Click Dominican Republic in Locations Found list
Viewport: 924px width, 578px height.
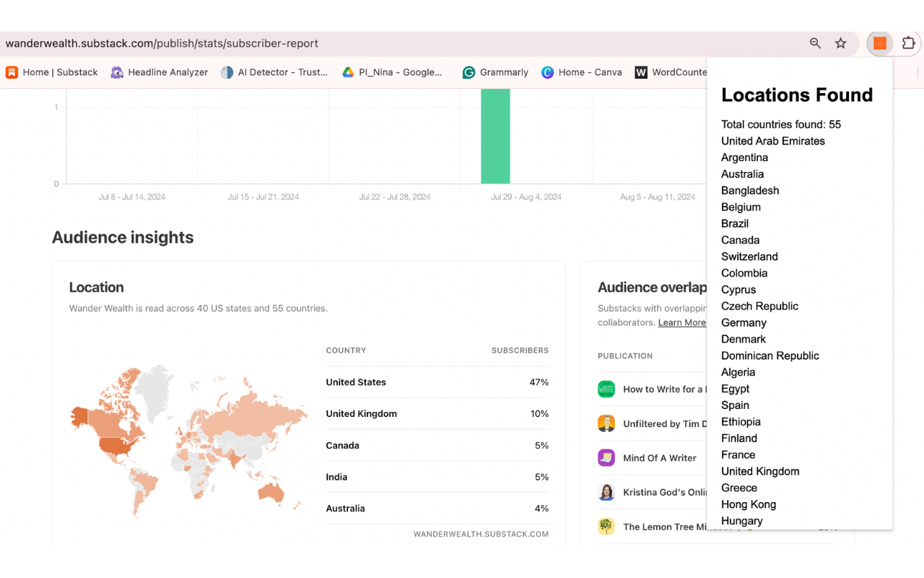pyautogui.click(x=770, y=356)
